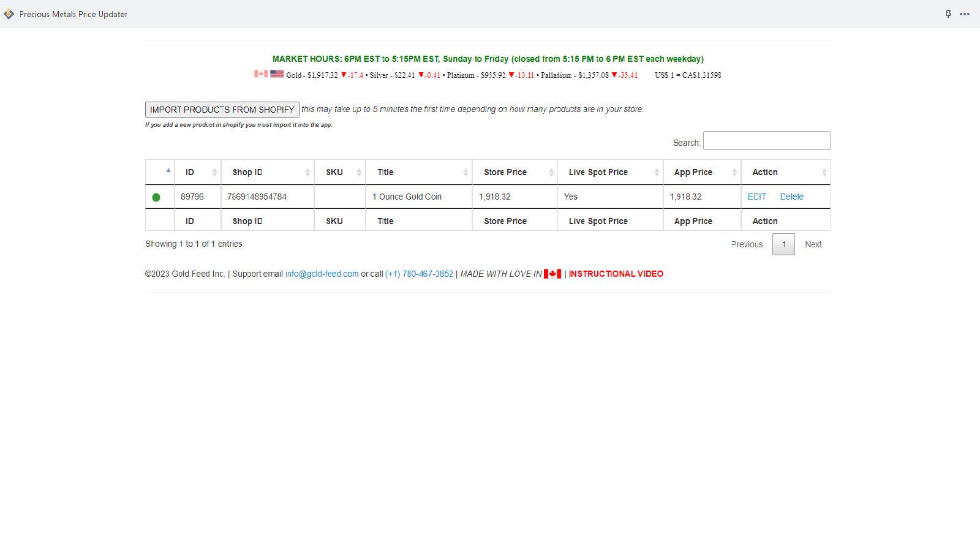Viewport: 980px width, 551px height.
Task: Click IMPORT PRODUCTS FROM SHOPIFY button
Action: [x=222, y=109]
